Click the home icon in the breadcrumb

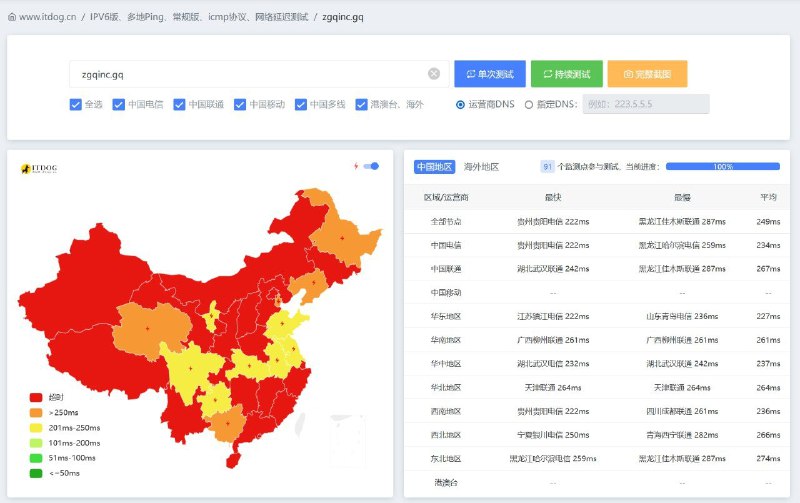tap(12, 17)
